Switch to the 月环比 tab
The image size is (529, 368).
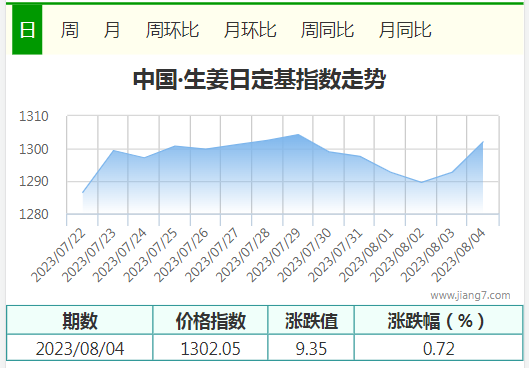tap(250, 30)
